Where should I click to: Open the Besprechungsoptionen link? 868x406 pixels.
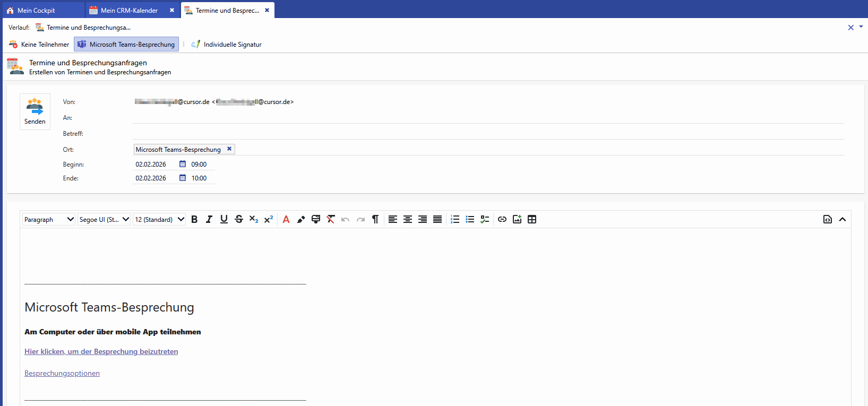62,373
